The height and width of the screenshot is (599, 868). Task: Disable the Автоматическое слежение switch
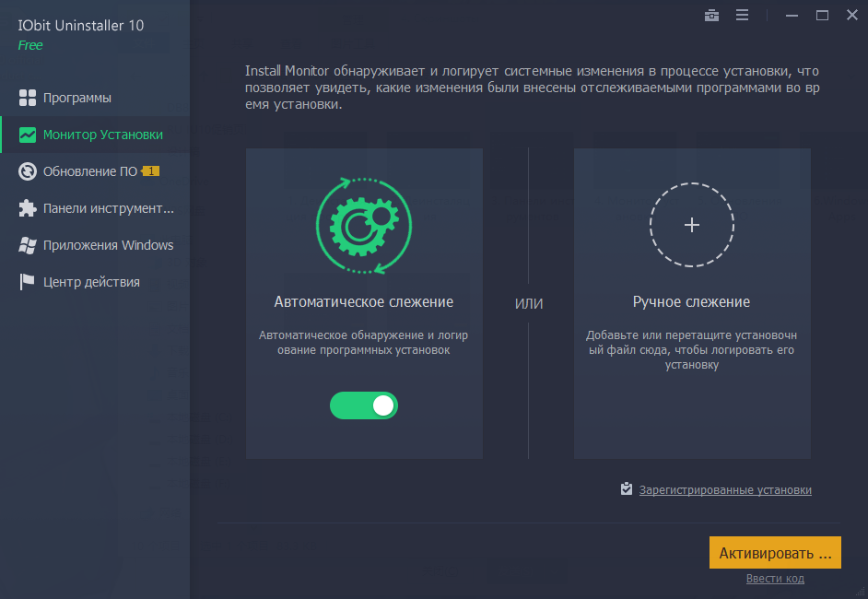click(x=364, y=405)
